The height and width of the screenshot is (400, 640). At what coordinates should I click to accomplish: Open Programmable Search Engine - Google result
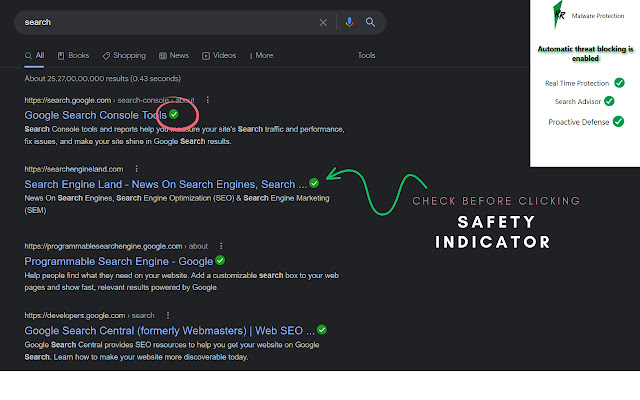click(x=118, y=261)
